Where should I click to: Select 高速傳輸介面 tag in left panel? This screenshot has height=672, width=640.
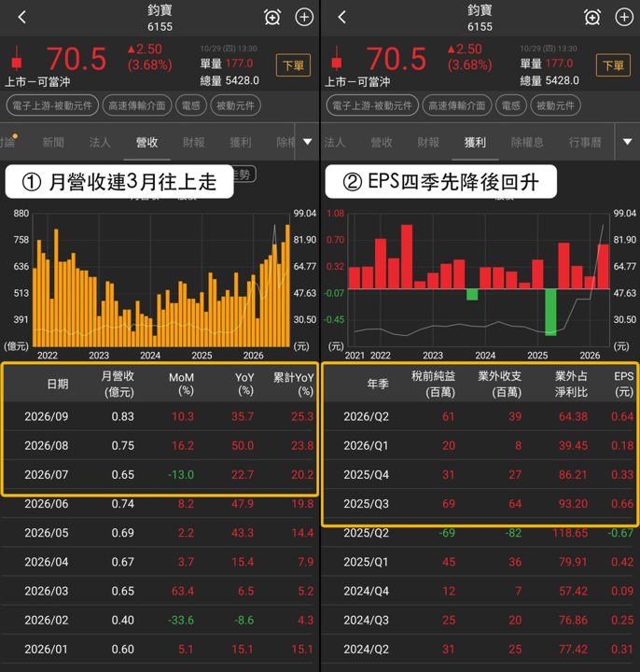coord(137,105)
